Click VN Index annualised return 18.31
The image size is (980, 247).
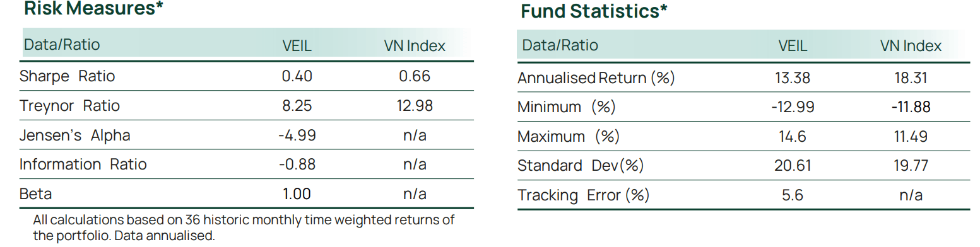(x=911, y=78)
